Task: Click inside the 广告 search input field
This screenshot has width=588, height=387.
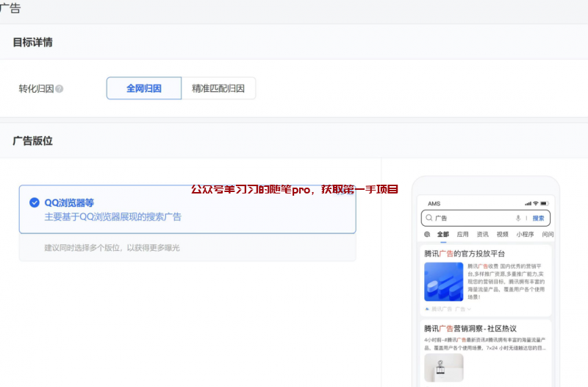Action: coord(470,219)
